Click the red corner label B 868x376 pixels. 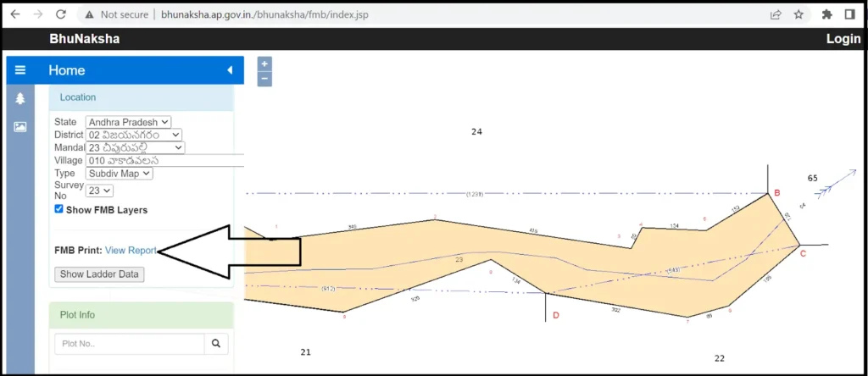point(776,193)
